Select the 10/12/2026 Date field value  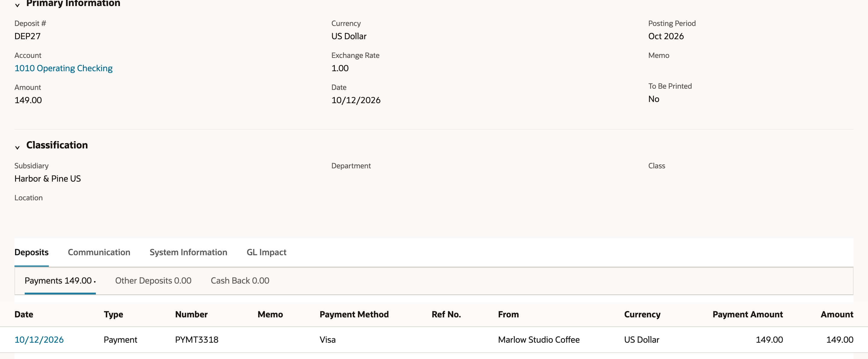coord(356,100)
